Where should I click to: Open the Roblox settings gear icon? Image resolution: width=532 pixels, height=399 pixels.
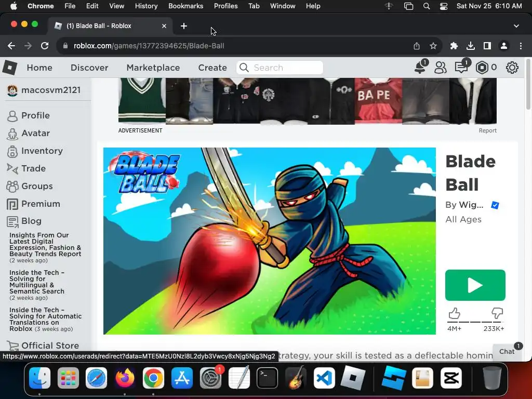512,68
